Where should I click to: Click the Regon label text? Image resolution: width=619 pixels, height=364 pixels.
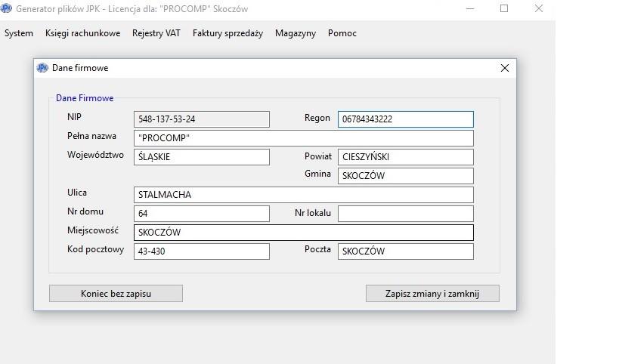[x=317, y=118]
